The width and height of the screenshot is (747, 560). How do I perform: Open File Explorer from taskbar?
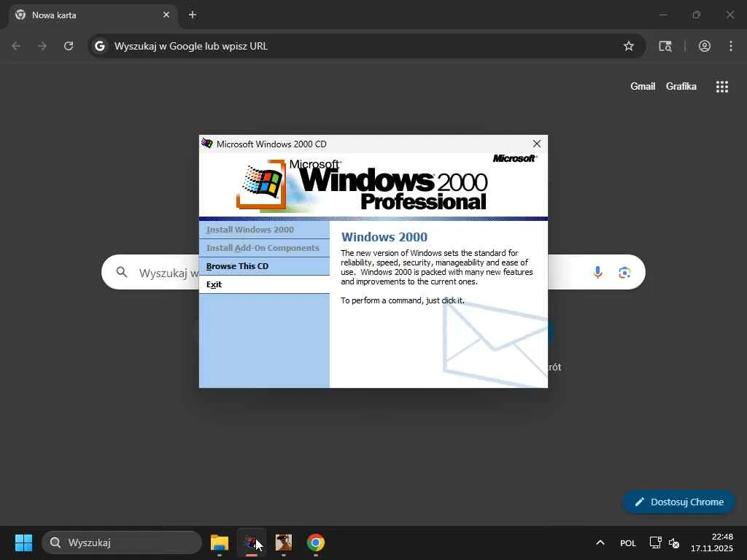click(220, 542)
